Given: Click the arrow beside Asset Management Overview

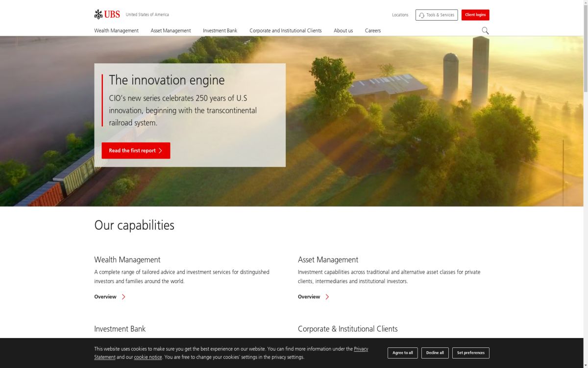Looking at the screenshot, I should (327, 296).
